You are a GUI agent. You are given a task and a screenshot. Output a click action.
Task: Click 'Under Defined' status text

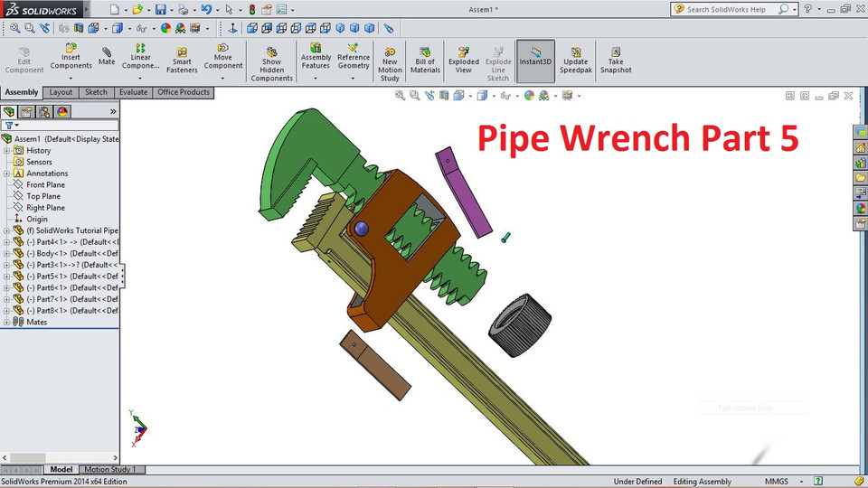pos(637,482)
